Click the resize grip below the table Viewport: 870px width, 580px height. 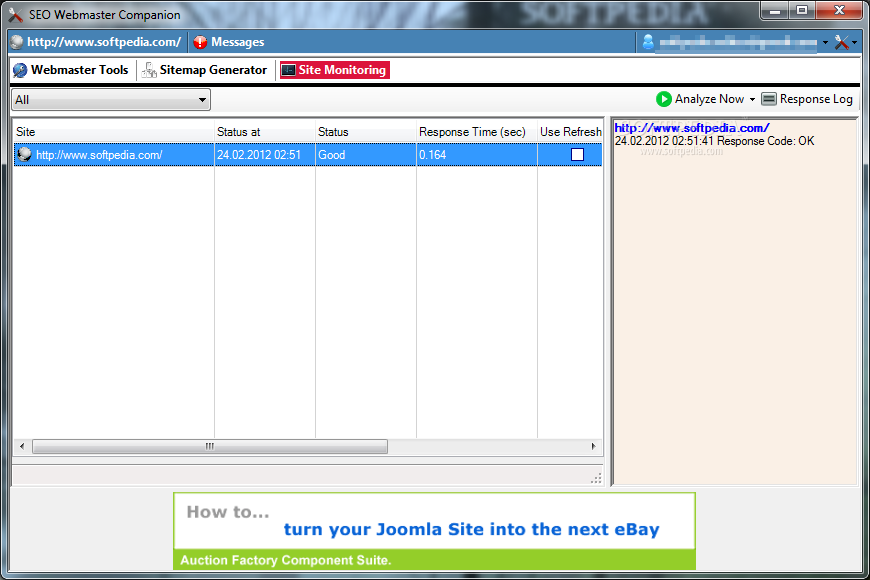click(596, 478)
